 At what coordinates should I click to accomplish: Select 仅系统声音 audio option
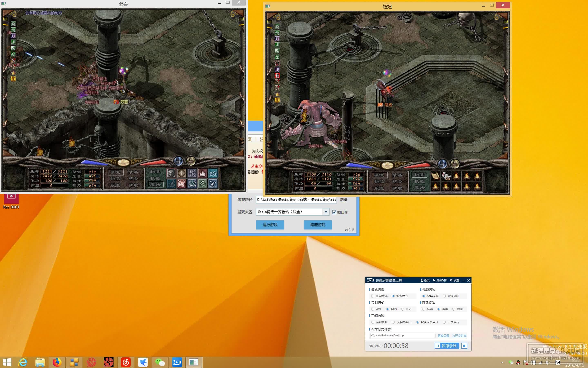(401, 322)
